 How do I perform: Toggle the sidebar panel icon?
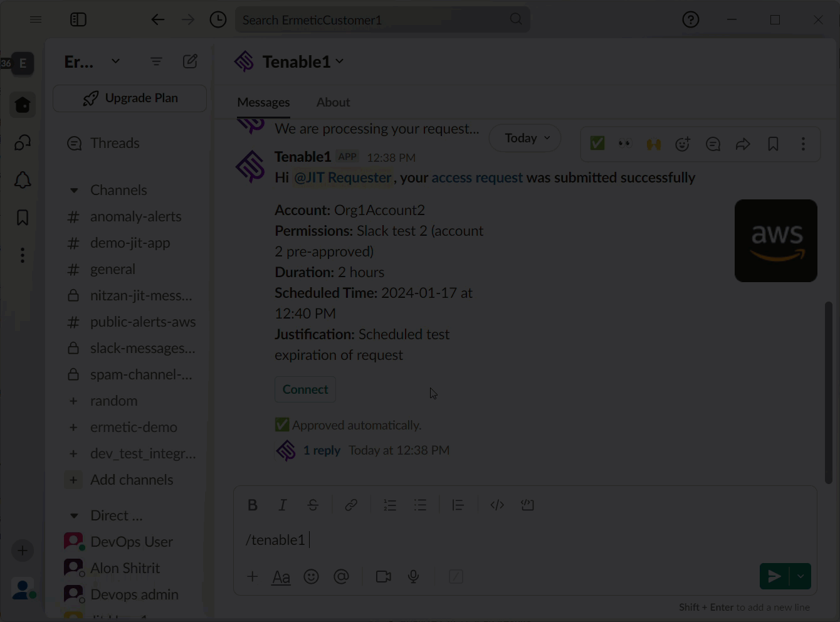point(78,20)
